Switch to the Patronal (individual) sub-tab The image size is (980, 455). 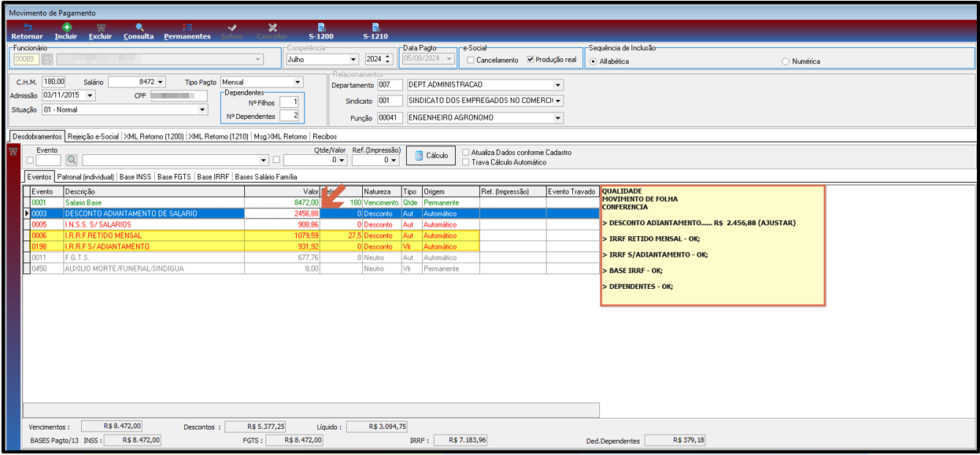click(86, 177)
